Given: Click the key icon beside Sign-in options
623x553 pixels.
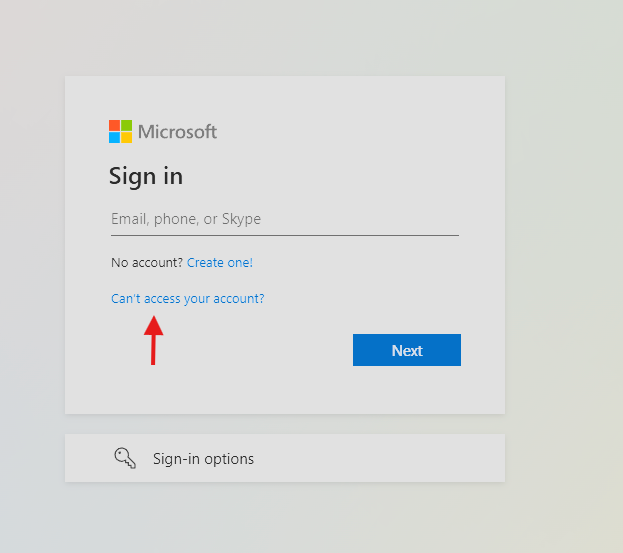Looking at the screenshot, I should coord(125,458).
